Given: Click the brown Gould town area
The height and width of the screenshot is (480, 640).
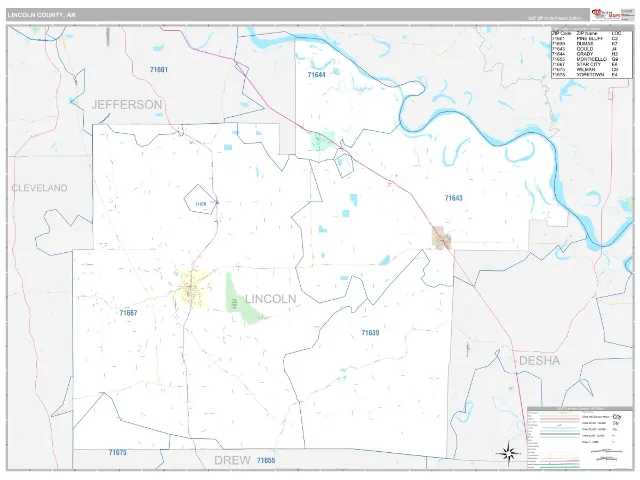Looking at the screenshot, I should pyautogui.click(x=440, y=238).
